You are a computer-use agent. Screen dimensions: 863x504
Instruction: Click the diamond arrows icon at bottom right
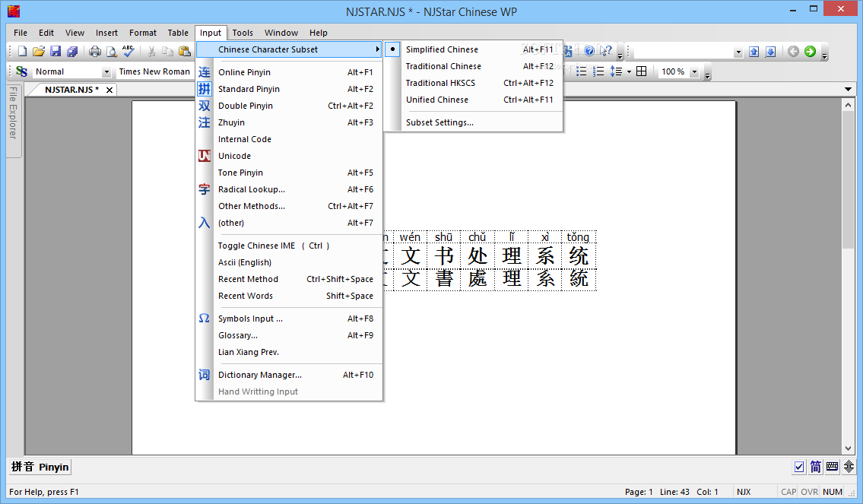pos(849,467)
